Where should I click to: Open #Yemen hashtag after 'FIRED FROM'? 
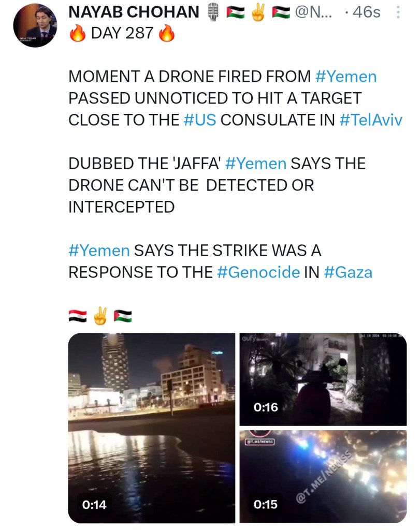[346, 77]
